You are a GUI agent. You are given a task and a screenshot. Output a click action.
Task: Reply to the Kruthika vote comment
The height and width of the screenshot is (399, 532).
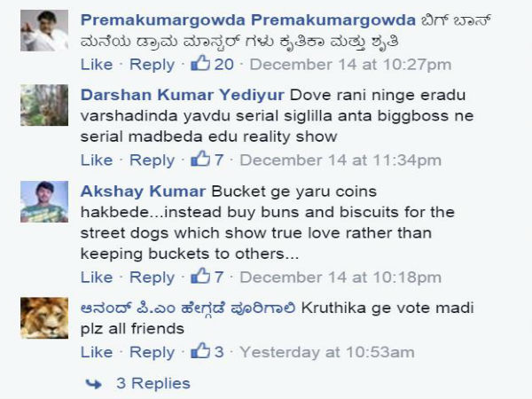[x=152, y=352]
